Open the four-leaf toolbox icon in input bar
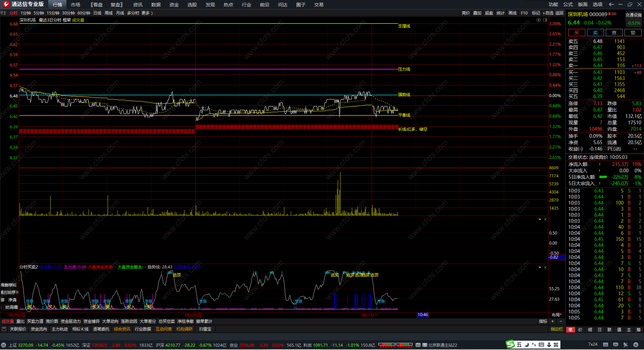This screenshot has width=644, height=350. click(556, 345)
